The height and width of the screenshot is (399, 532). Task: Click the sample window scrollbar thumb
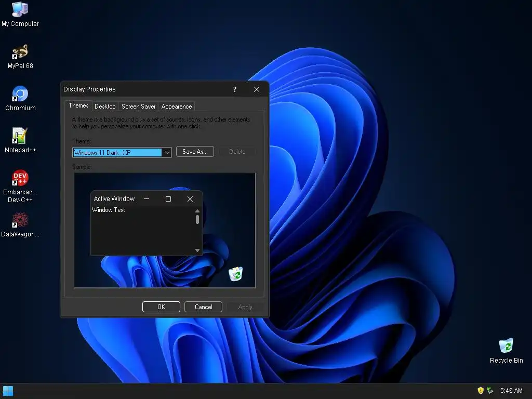coord(197,220)
